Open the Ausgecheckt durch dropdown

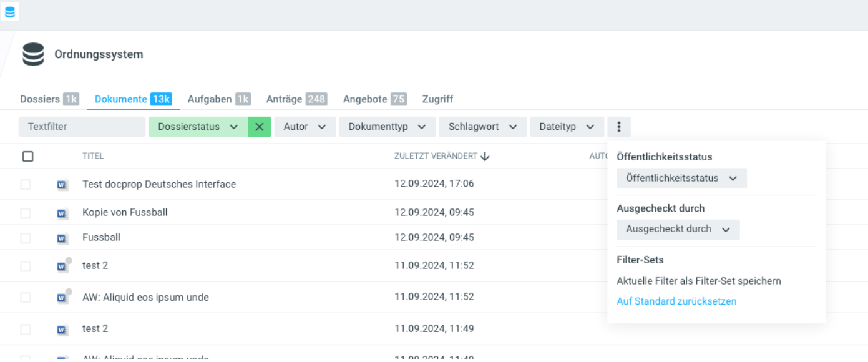pos(678,229)
